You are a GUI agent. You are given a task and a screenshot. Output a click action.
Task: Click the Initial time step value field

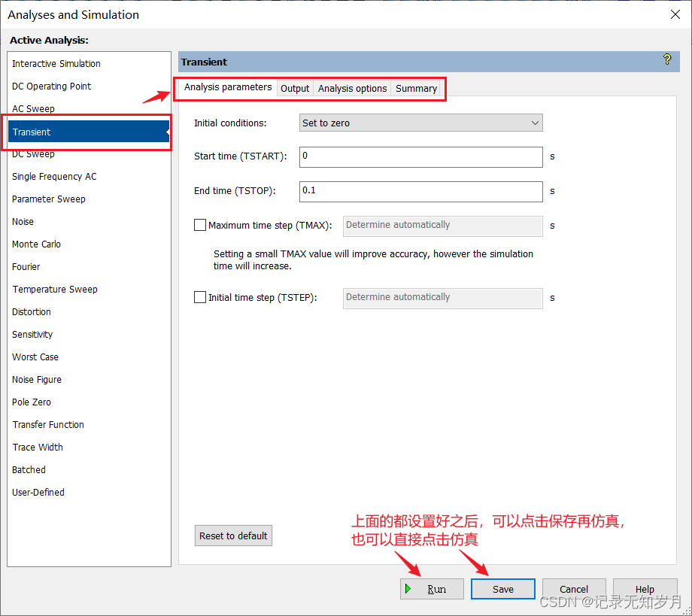click(x=442, y=299)
